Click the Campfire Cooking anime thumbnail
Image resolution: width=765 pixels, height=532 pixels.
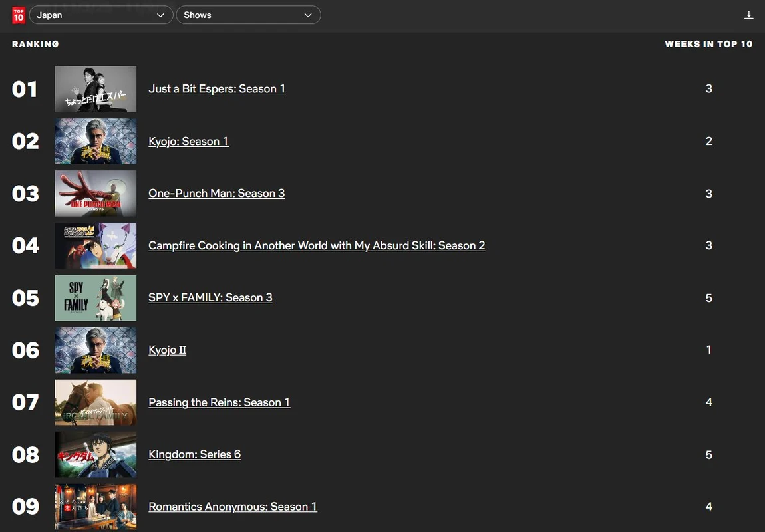click(x=96, y=245)
